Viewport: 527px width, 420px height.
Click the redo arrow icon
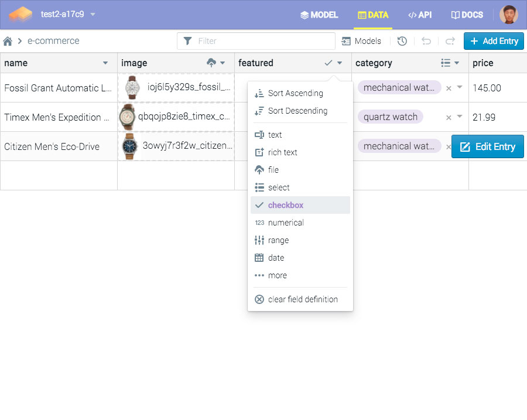coord(450,41)
